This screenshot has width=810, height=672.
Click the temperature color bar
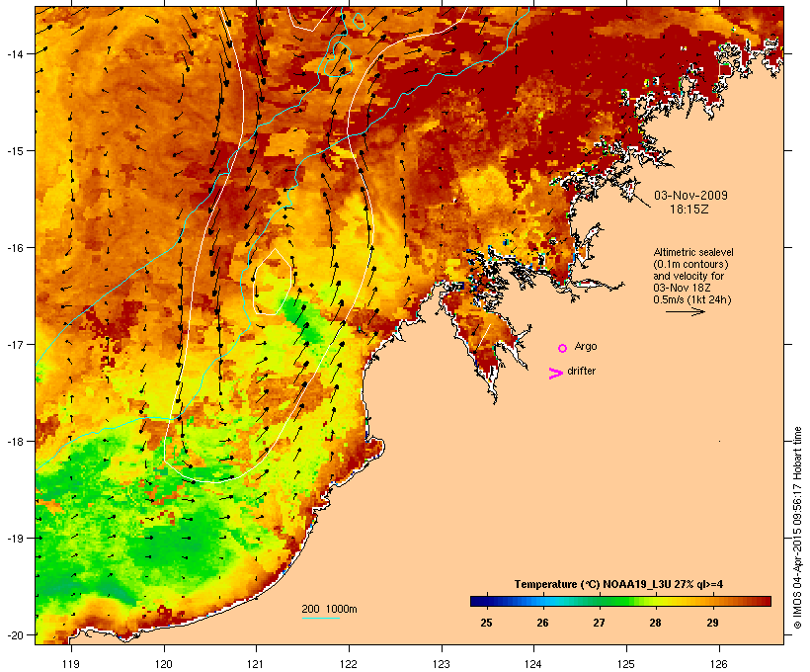[x=620, y=601]
